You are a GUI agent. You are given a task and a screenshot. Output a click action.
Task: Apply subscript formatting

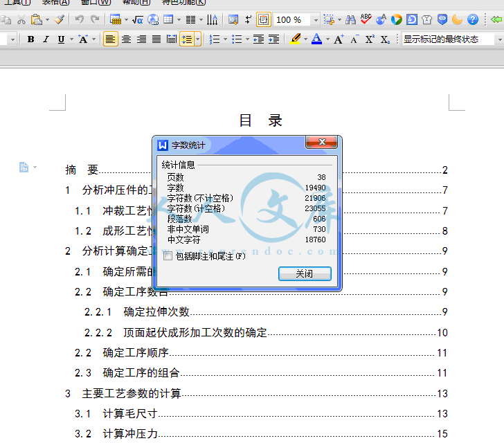[385, 39]
